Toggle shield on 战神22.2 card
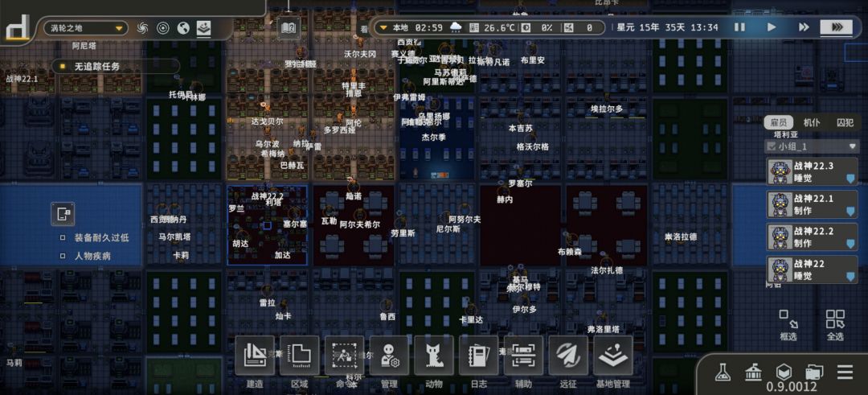 (850, 243)
